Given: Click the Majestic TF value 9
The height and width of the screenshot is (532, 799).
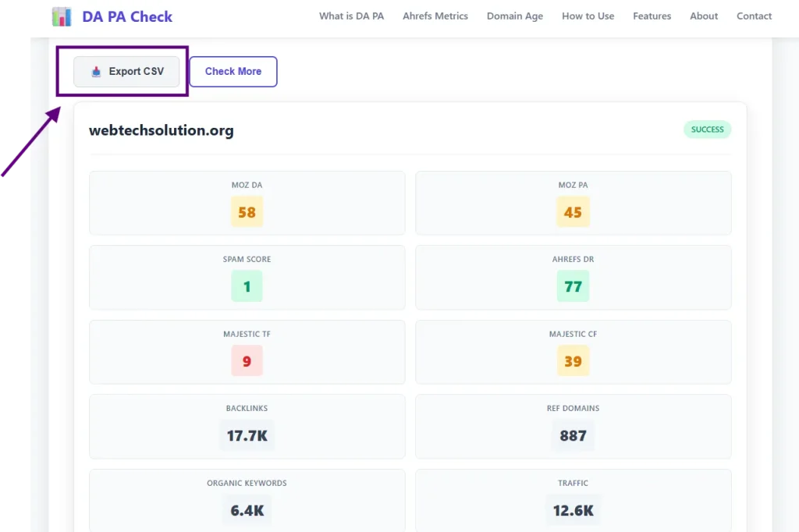Looking at the screenshot, I should [x=247, y=361].
